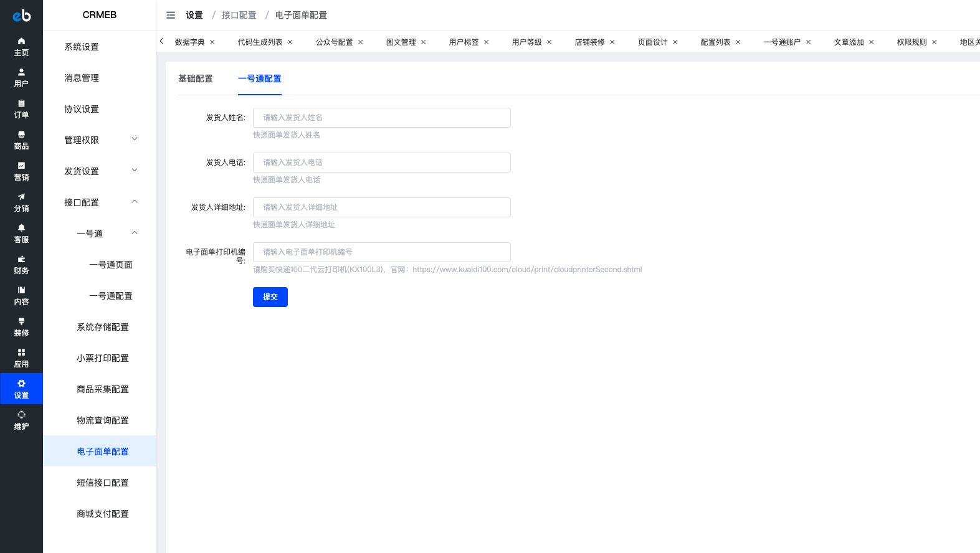The height and width of the screenshot is (553, 980).
Task: Click the 电子面单打印机编号 input field
Action: click(x=382, y=252)
